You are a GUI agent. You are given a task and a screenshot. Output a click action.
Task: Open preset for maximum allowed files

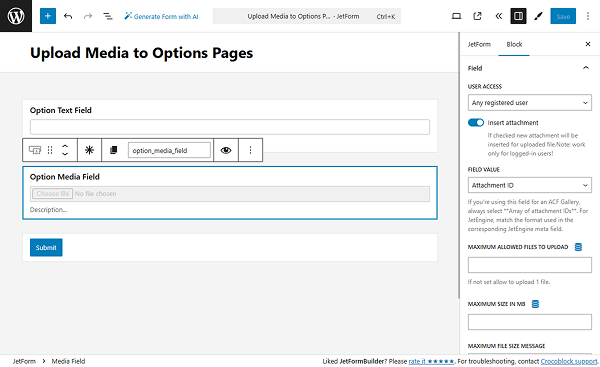tap(578, 247)
